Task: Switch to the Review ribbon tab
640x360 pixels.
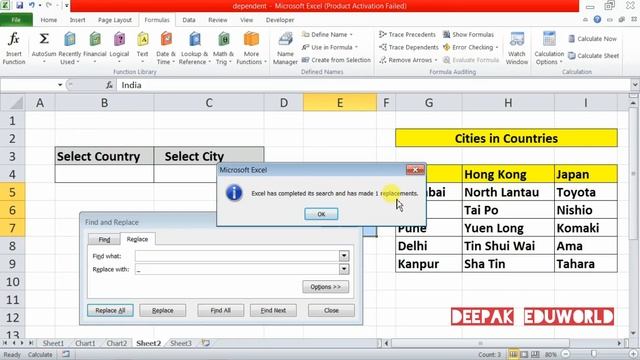Action: (x=218, y=20)
